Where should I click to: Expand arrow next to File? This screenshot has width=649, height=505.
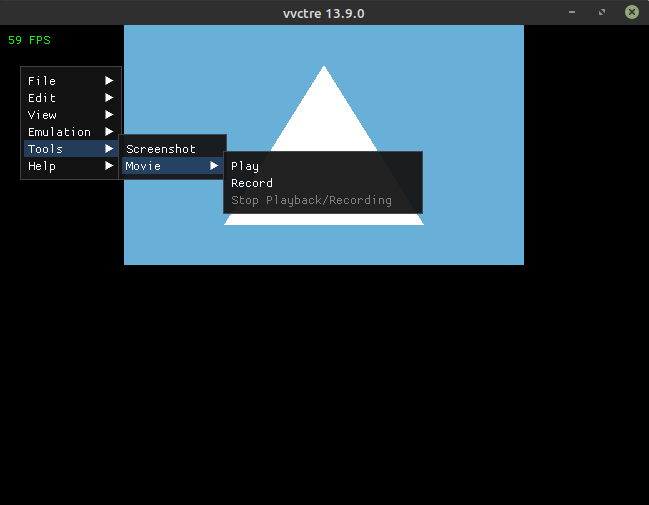[109, 80]
